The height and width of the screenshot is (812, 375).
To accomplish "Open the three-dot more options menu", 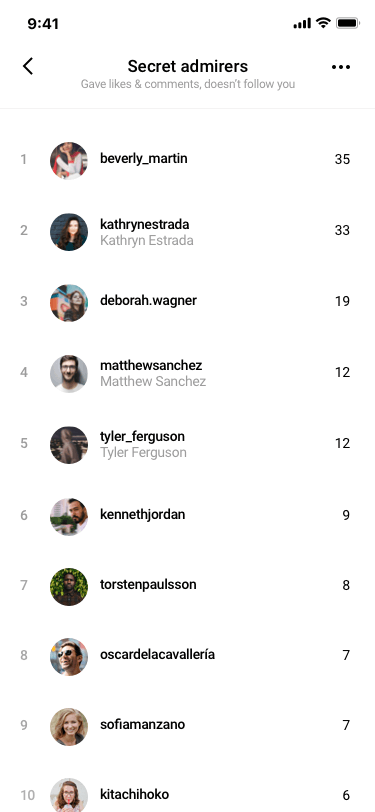I will coord(341,67).
